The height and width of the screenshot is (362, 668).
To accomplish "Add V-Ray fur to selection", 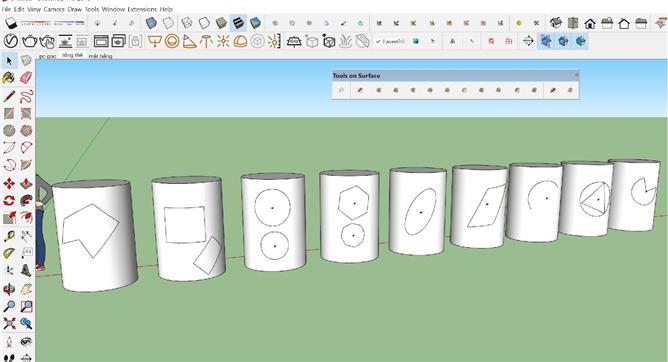I will (346, 41).
